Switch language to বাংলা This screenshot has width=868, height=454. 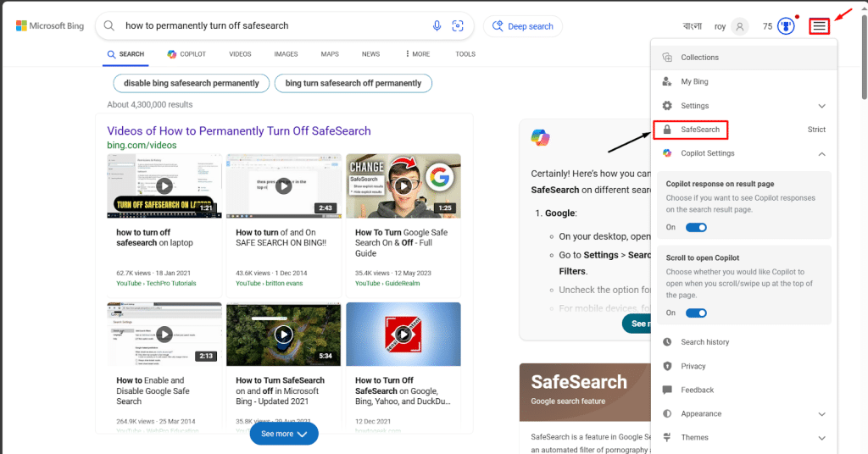(x=693, y=26)
